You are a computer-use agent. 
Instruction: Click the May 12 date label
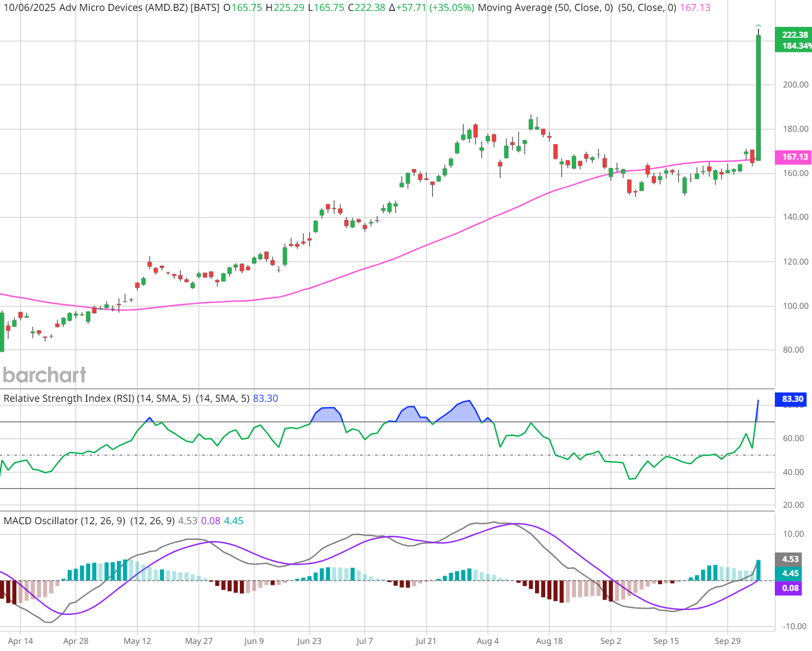click(x=137, y=641)
